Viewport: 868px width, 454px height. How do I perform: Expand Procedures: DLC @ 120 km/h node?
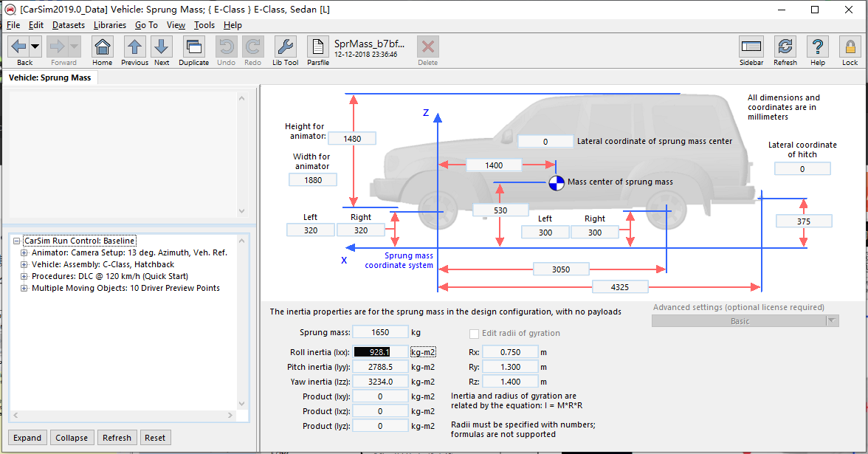[x=24, y=276]
